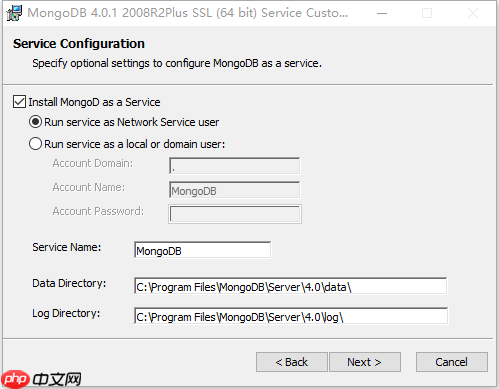Click the MongoDB 4.0.1 window title text
Screen dimensions: 499x389
point(188,13)
